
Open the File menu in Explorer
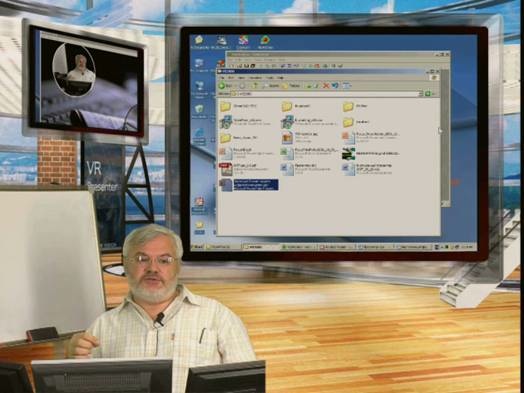point(221,78)
